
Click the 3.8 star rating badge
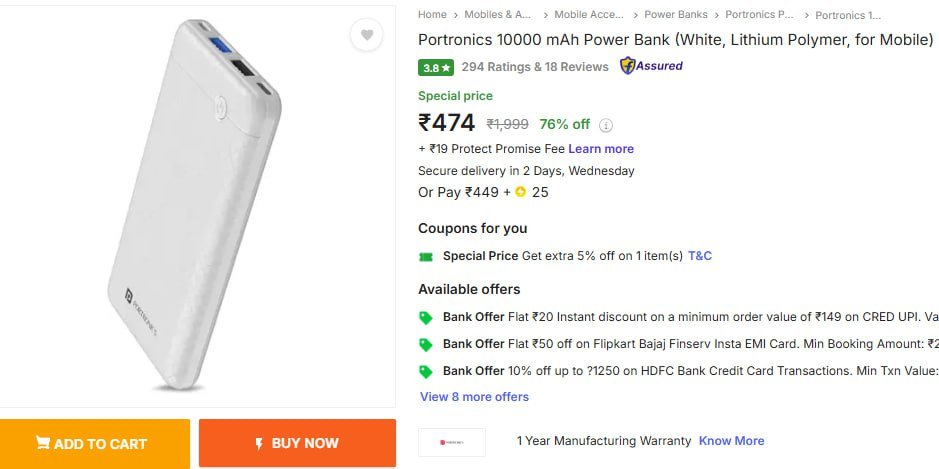(436, 68)
